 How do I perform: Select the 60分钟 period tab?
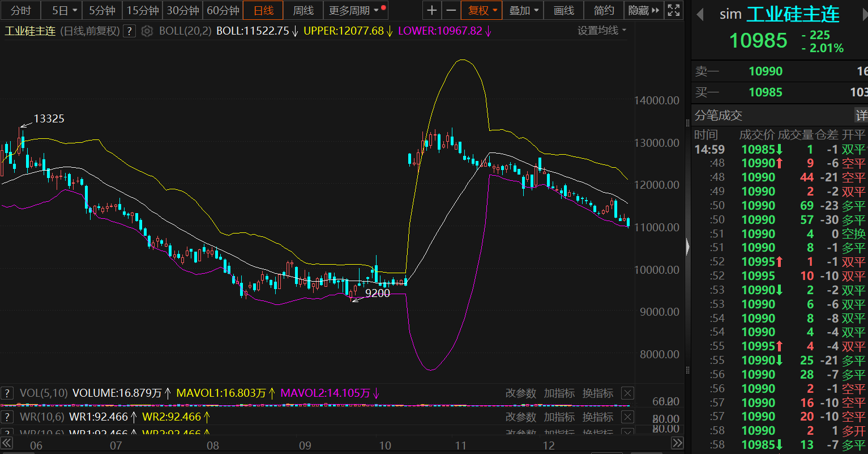click(223, 10)
